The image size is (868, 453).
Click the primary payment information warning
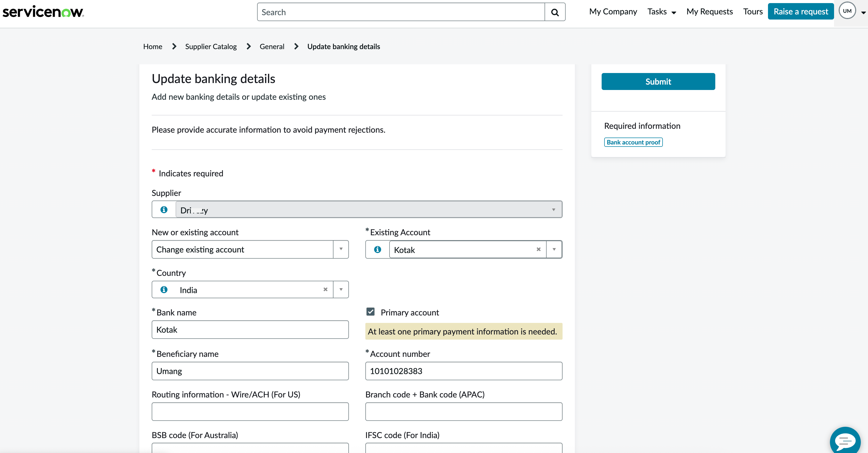(464, 331)
